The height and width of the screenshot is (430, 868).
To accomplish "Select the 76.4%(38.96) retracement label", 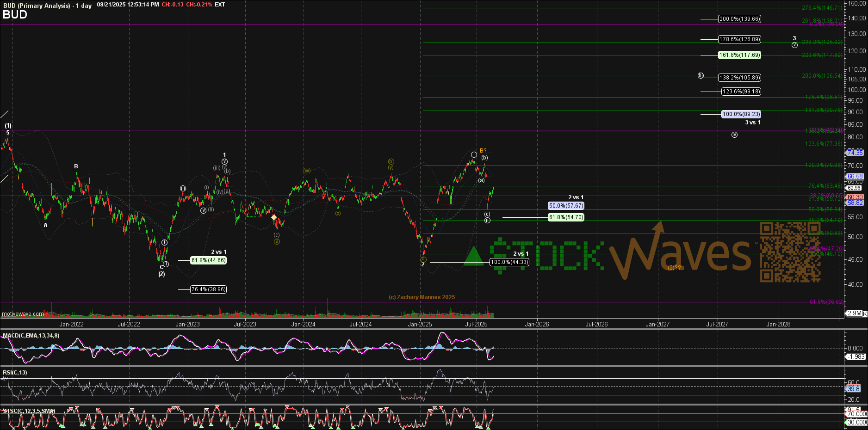I will 209,289.
